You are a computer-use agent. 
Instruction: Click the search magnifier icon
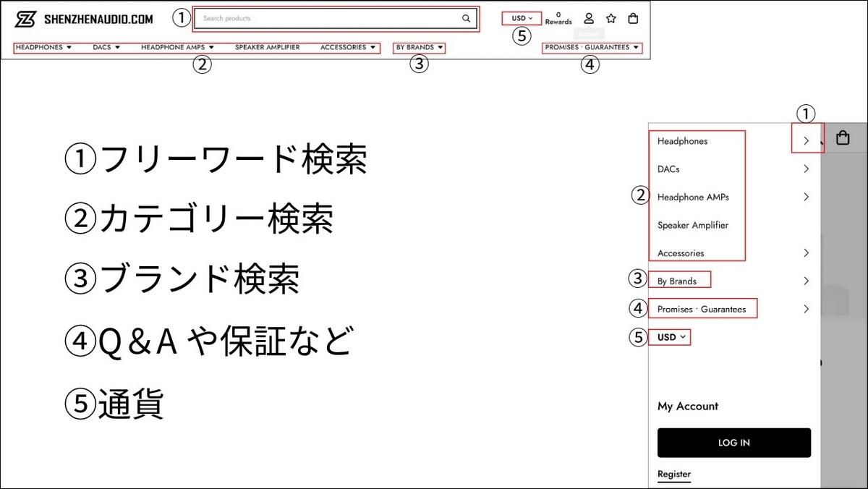(465, 18)
